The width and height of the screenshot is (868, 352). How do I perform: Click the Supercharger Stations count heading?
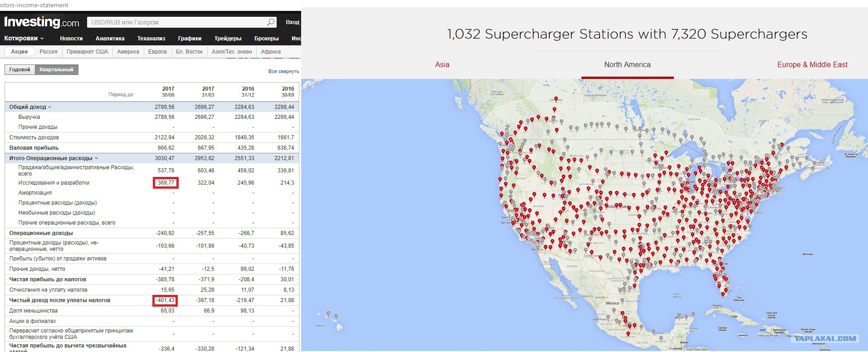(627, 34)
